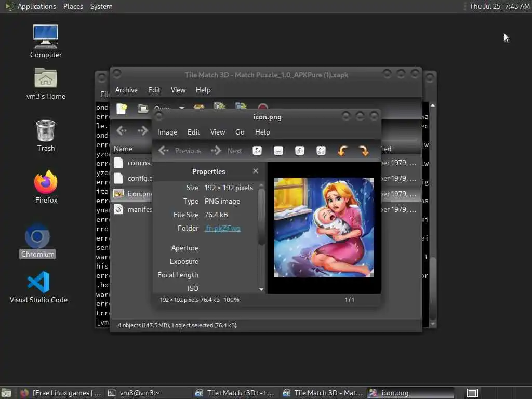The height and width of the screenshot is (399, 532).
Task: Select the com.ns file row
Action: pos(132,163)
